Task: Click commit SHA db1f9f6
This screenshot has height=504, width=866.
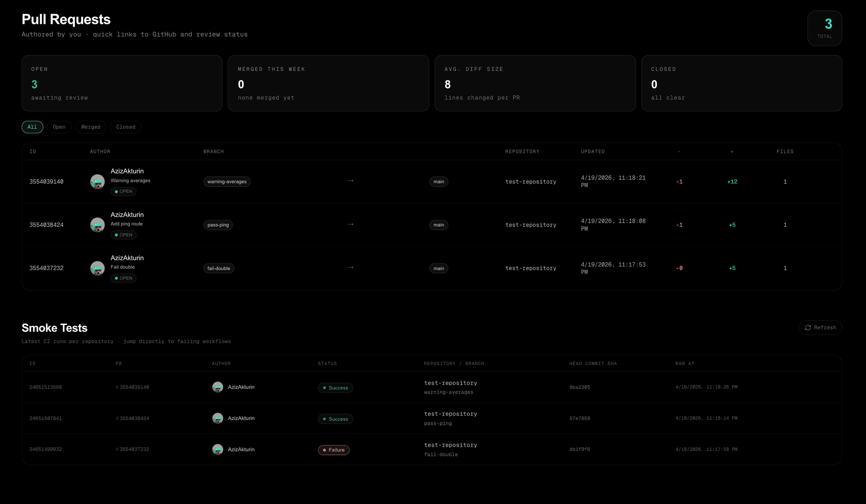Action: coord(580,449)
